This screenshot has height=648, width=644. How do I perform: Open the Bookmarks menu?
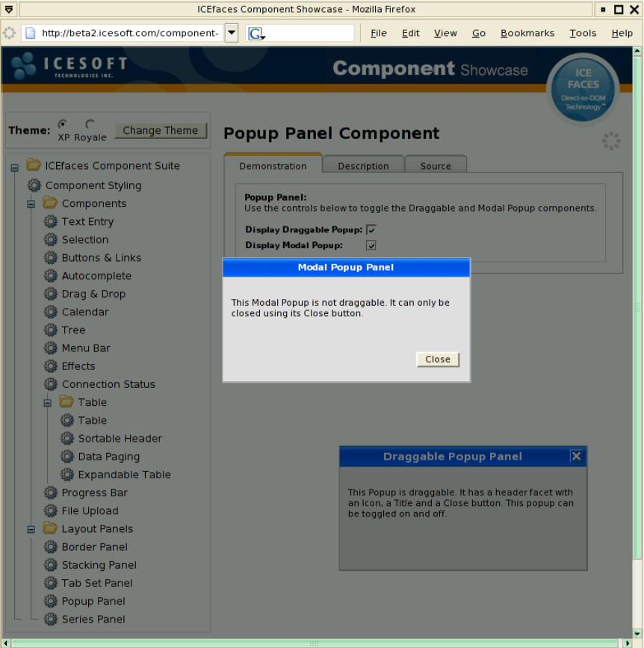pyautogui.click(x=527, y=33)
